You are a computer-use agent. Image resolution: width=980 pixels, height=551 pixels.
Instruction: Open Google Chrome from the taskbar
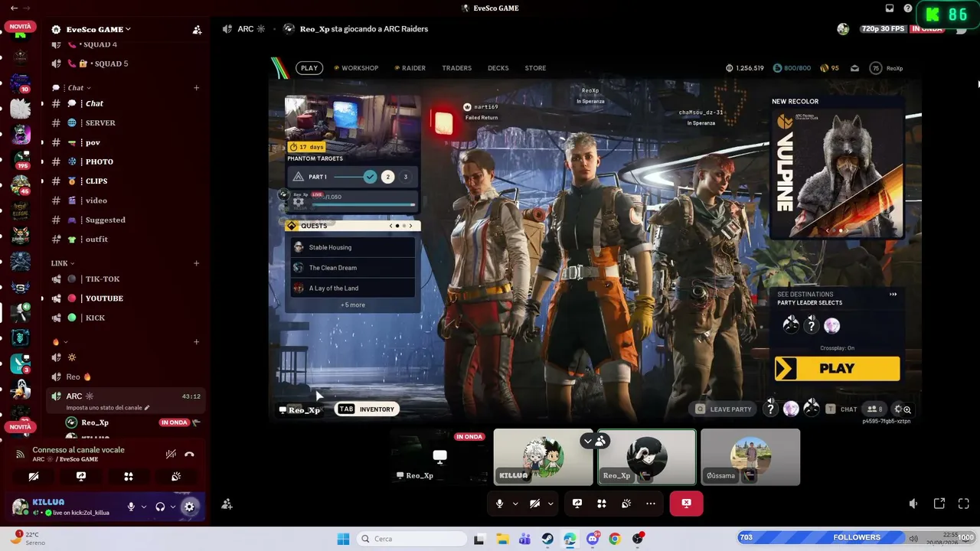pos(615,539)
